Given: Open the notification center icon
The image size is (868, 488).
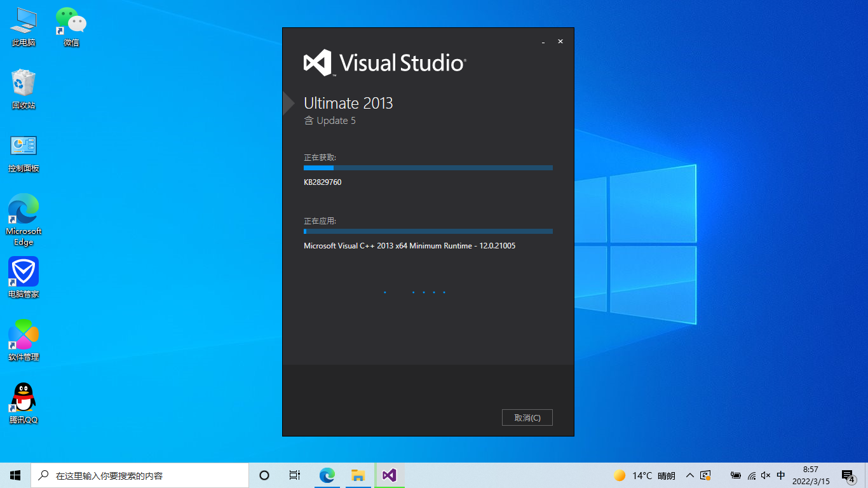Looking at the screenshot, I should [x=848, y=475].
